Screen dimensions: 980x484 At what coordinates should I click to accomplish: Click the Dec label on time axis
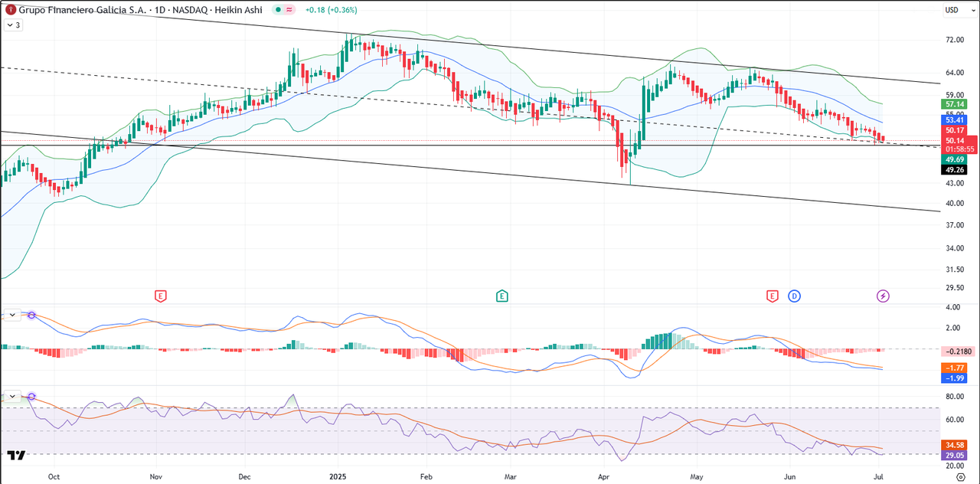(x=245, y=476)
